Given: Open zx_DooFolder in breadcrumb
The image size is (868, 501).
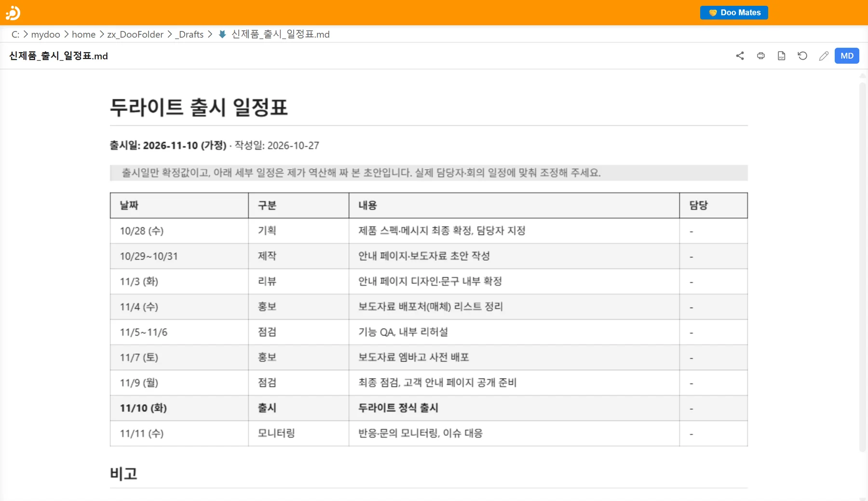Looking at the screenshot, I should coord(135,34).
